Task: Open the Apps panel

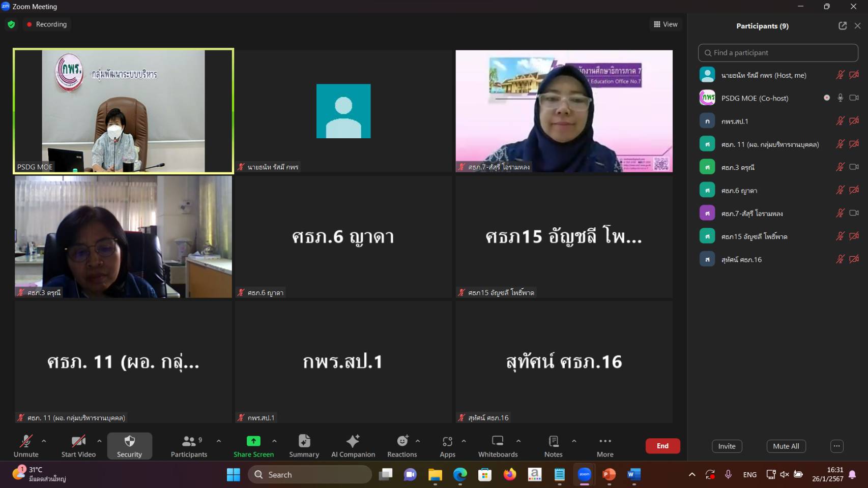Action: click(447, 446)
